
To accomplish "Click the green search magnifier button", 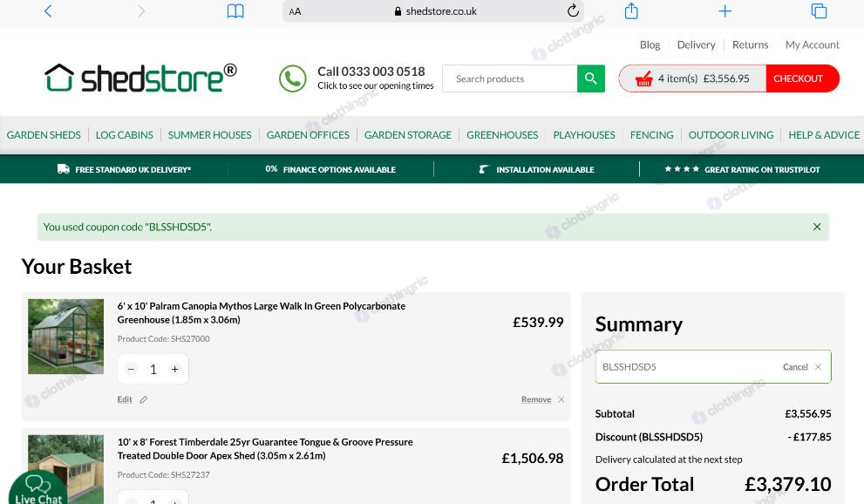I will [x=591, y=78].
